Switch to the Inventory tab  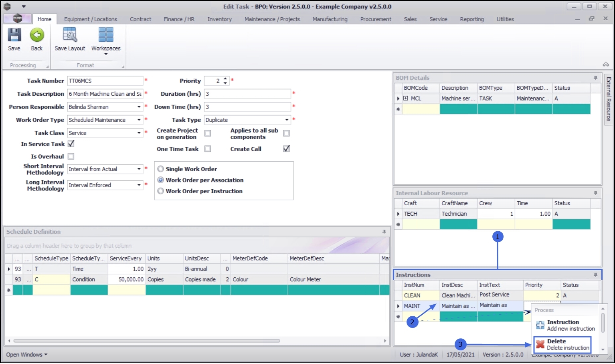tap(220, 19)
